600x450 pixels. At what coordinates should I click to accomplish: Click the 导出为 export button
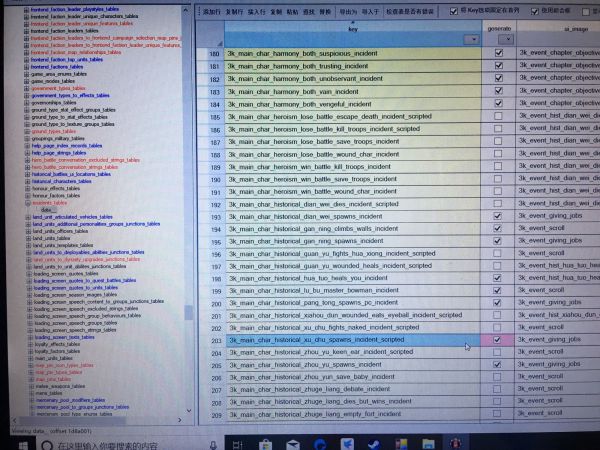(347, 11)
